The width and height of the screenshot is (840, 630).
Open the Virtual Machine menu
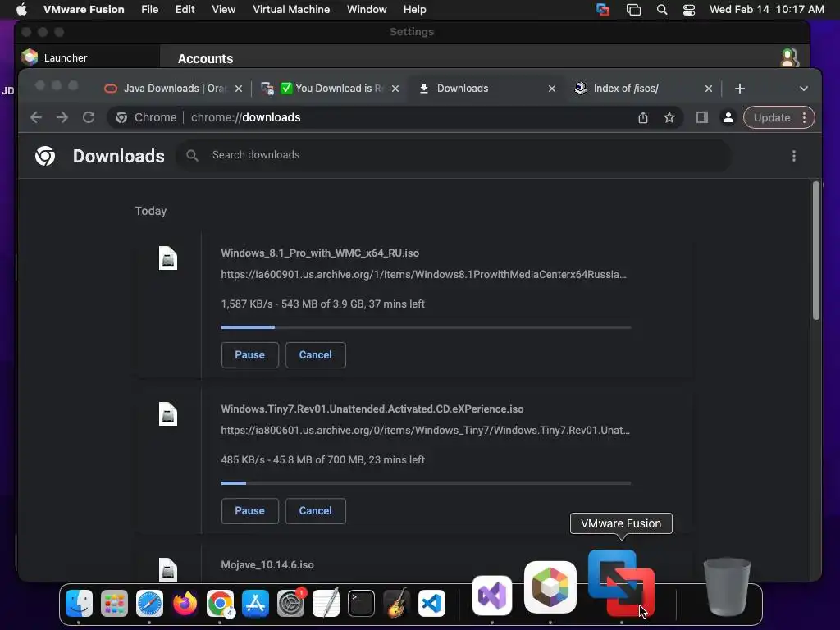pyautogui.click(x=291, y=10)
